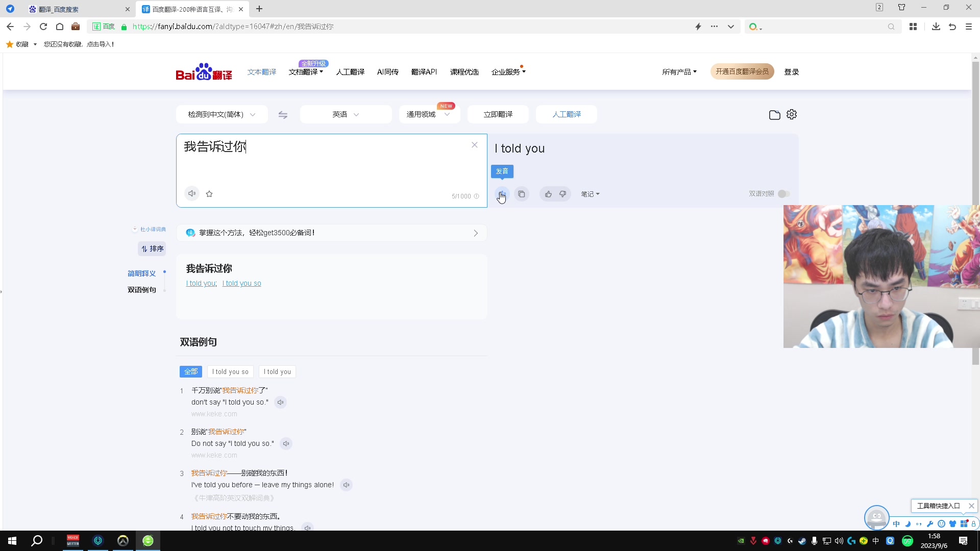
Task: Open AI simultaneous interpretation nav item
Action: click(x=388, y=72)
